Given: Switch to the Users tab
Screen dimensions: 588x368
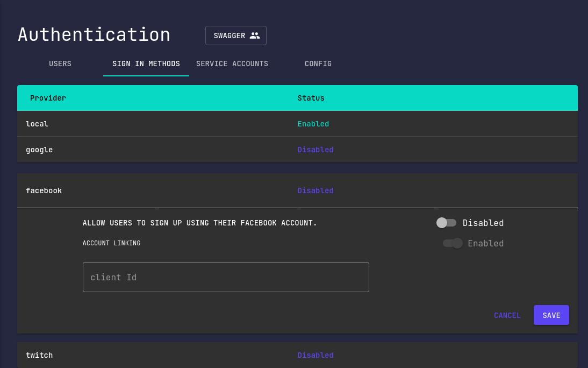Looking at the screenshot, I should point(60,63).
